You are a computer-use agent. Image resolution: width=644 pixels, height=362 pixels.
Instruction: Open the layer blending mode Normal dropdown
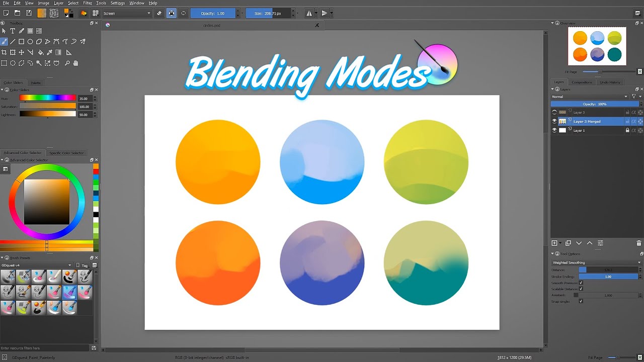tap(590, 97)
